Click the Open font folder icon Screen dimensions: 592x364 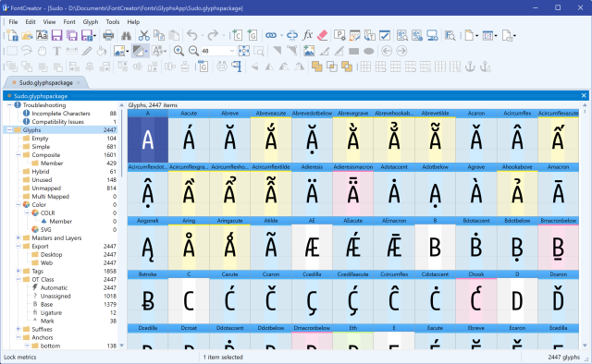[27, 35]
